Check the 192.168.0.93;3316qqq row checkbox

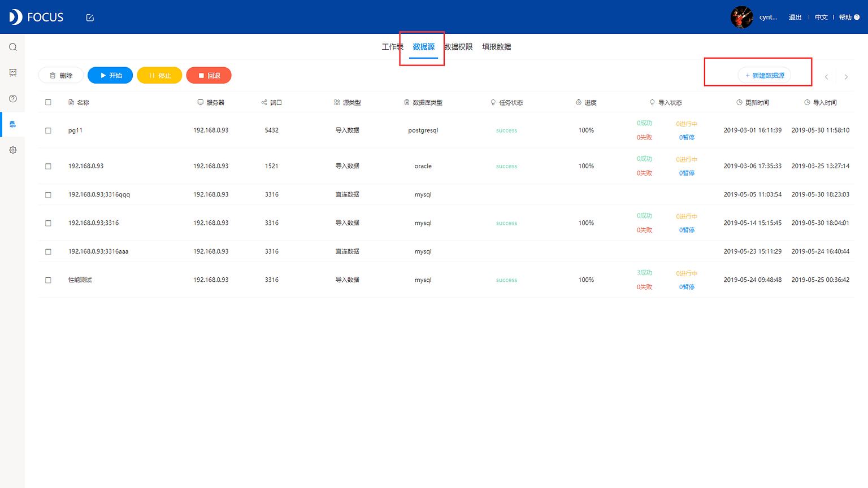48,194
